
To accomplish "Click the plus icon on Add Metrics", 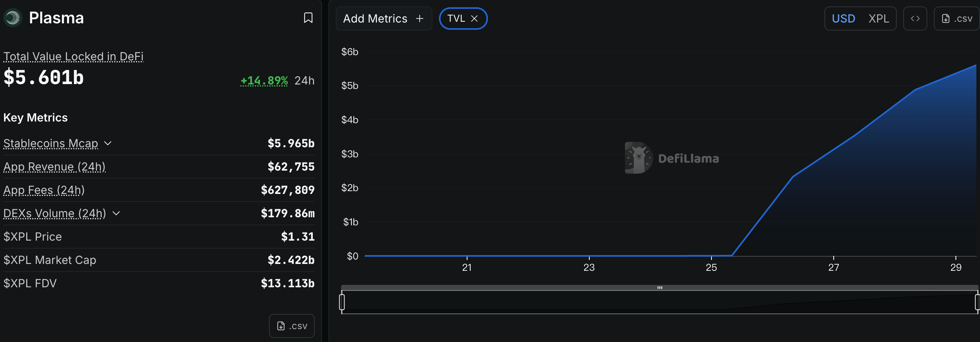I will [x=419, y=18].
